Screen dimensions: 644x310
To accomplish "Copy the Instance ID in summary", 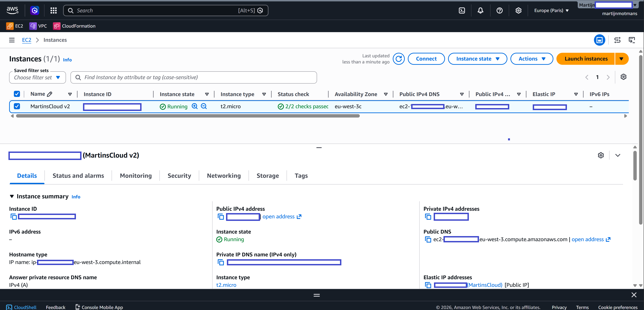I will pyautogui.click(x=14, y=216).
